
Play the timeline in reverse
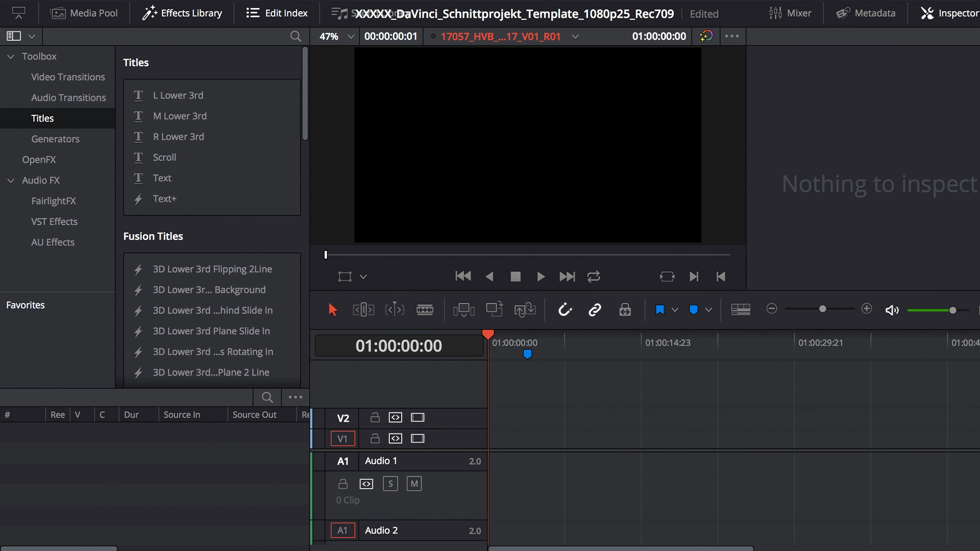tap(490, 276)
